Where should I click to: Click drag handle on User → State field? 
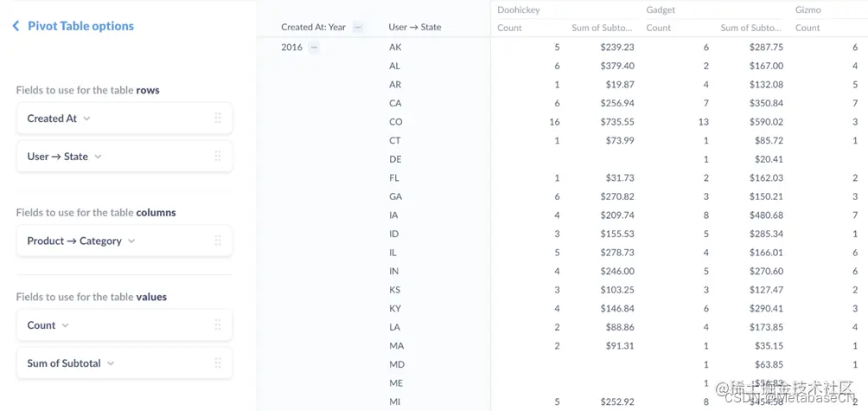point(217,157)
